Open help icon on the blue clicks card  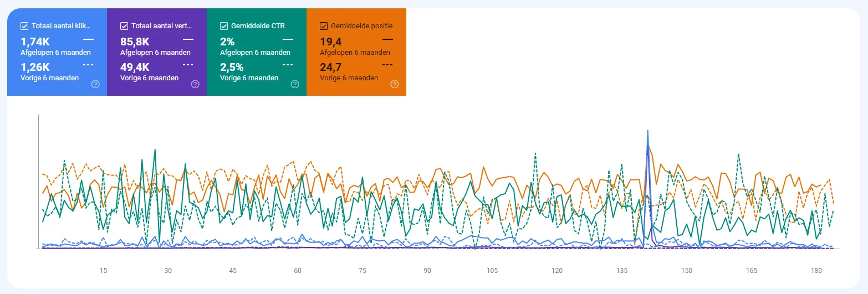pyautogui.click(x=95, y=84)
